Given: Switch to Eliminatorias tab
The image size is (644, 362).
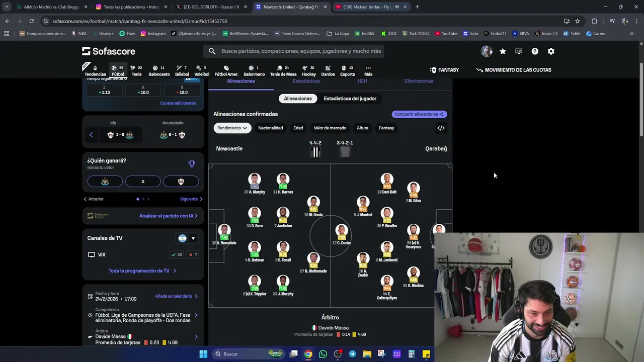Looking at the screenshot, I should pos(419,81).
